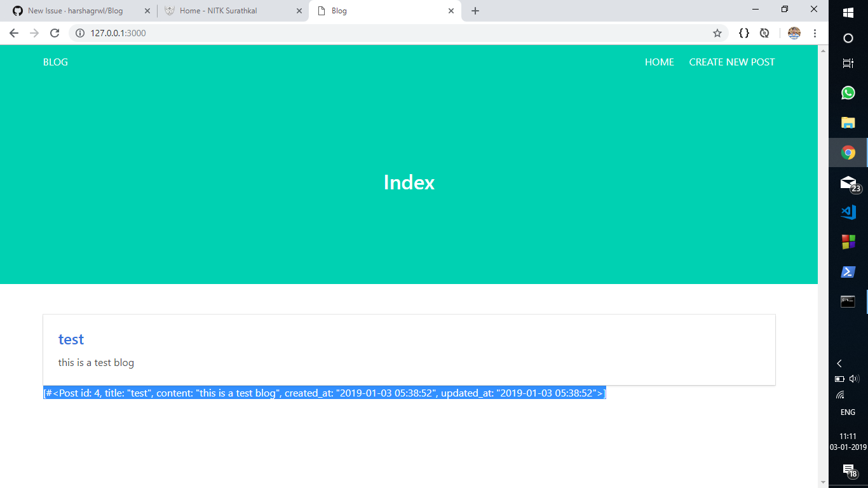Expand the hidden system tray icons chevron
This screenshot has height=488, width=868.
(839, 363)
